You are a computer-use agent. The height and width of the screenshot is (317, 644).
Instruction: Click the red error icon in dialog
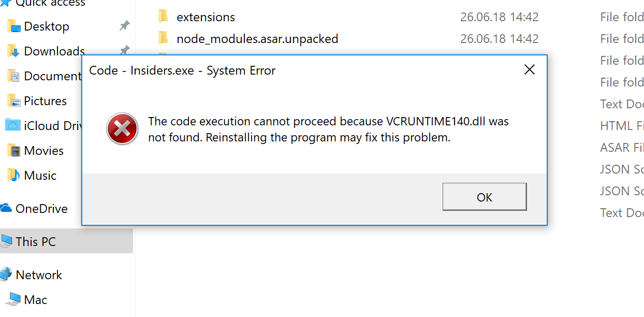pos(122,128)
